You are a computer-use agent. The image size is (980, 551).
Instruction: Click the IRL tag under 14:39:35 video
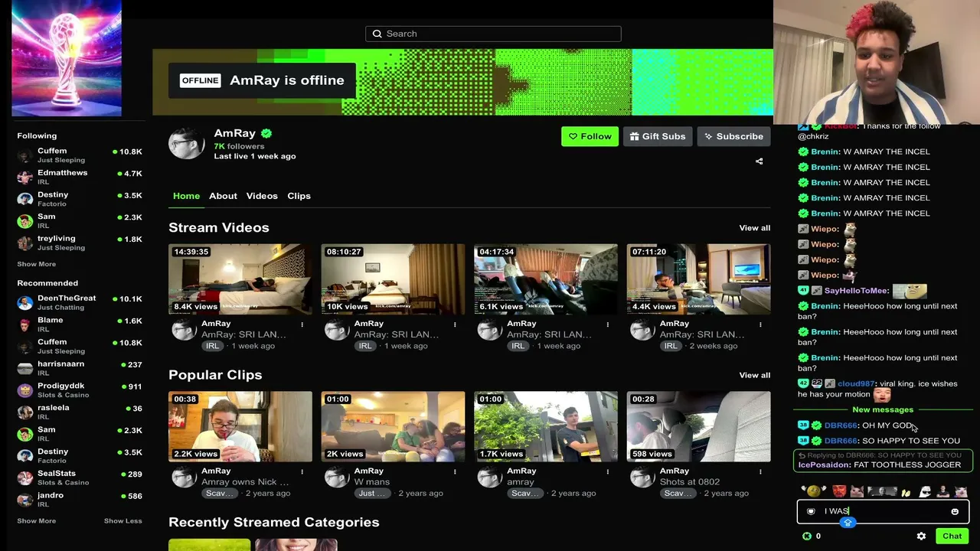pyautogui.click(x=212, y=346)
